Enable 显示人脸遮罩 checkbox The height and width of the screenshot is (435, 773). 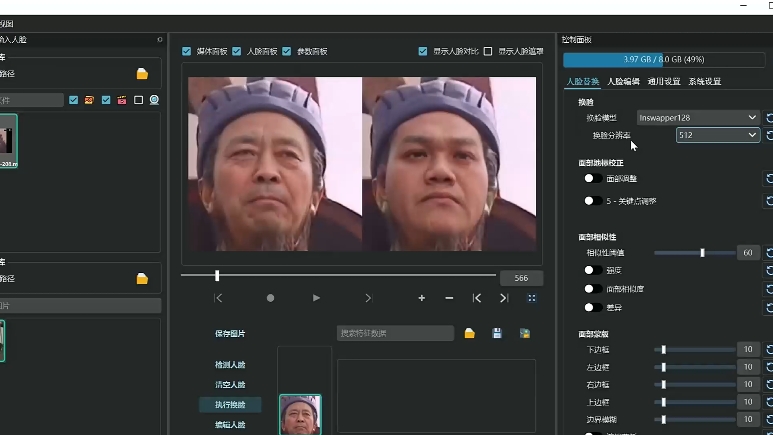tap(488, 51)
